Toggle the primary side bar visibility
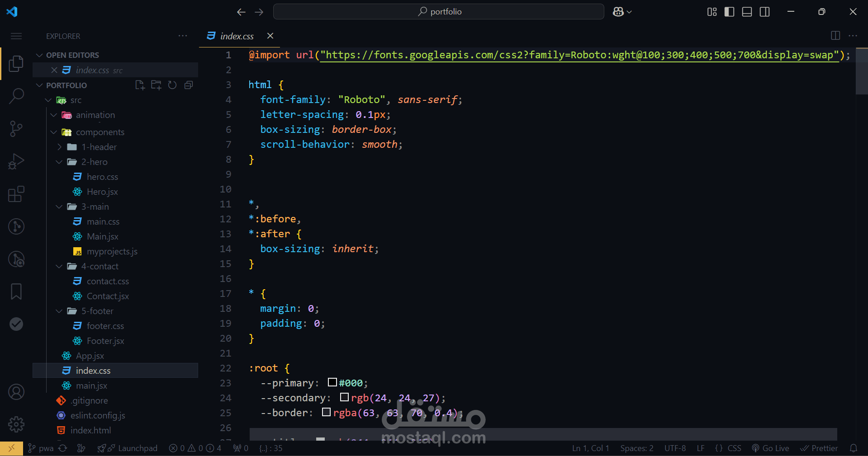Image resolution: width=868 pixels, height=456 pixels. pos(729,12)
